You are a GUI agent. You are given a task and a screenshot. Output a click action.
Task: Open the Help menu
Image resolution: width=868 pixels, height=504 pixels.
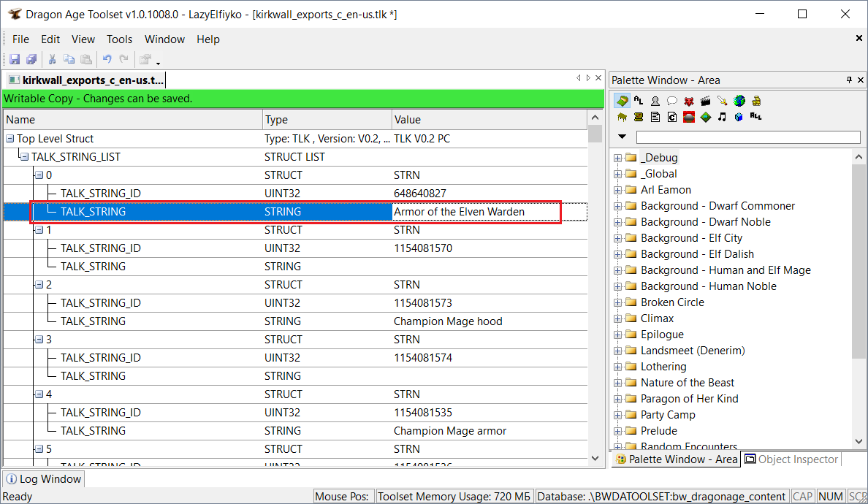(x=208, y=39)
